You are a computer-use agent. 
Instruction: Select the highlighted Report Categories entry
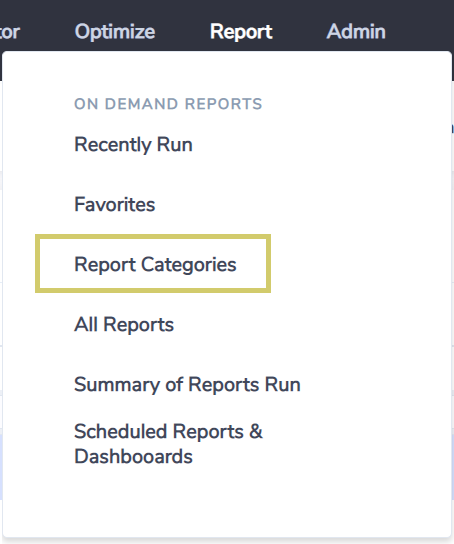coord(155,264)
